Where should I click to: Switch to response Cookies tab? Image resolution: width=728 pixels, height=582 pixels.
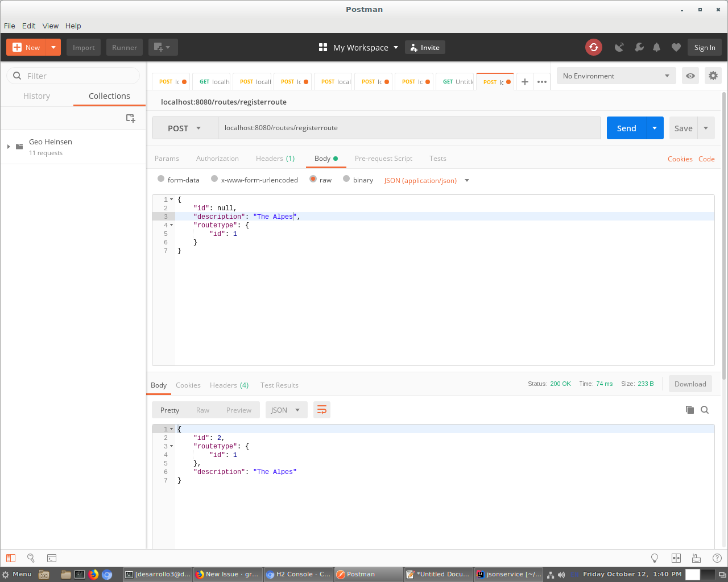[188, 385]
